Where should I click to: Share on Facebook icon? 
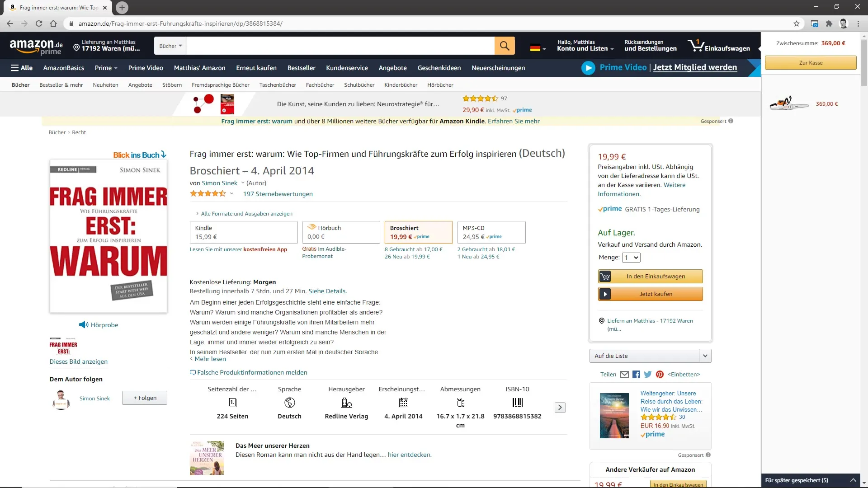(x=636, y=374)
